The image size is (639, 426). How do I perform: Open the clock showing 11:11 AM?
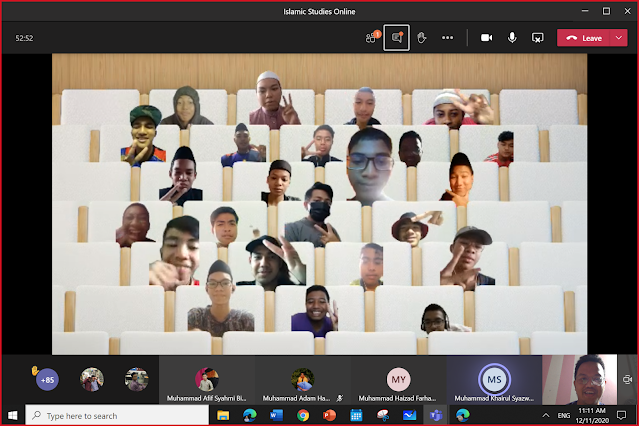(x=592, y=415)
